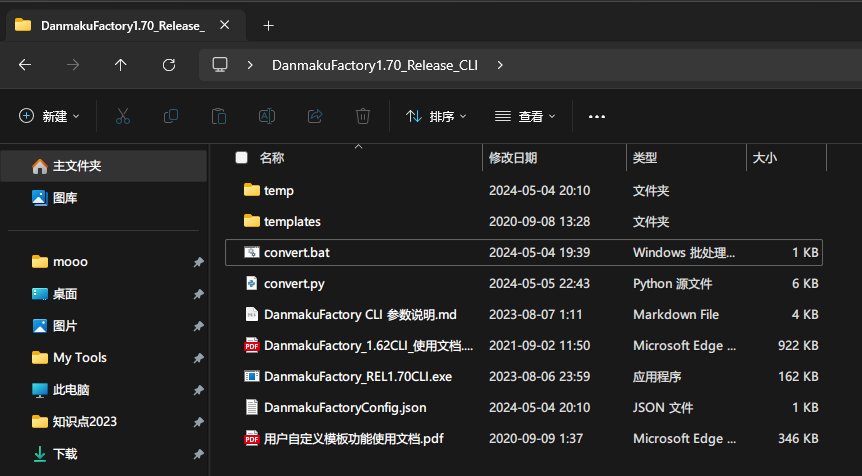
Task: Click the DanmakuFactory_REL1.70CLI.exe application icon
Action: 252,377
